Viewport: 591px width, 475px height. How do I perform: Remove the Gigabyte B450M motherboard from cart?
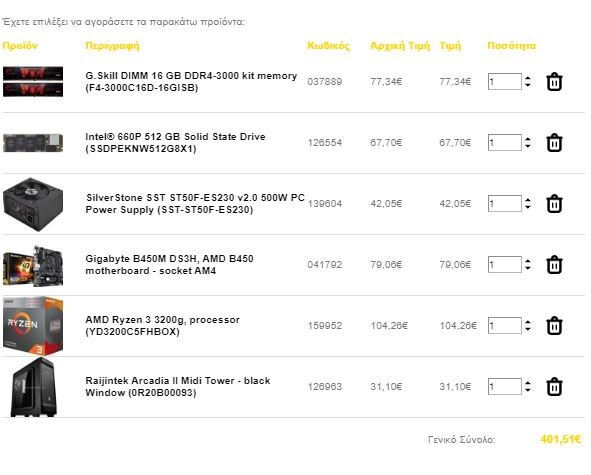click(x=554, y=265)
